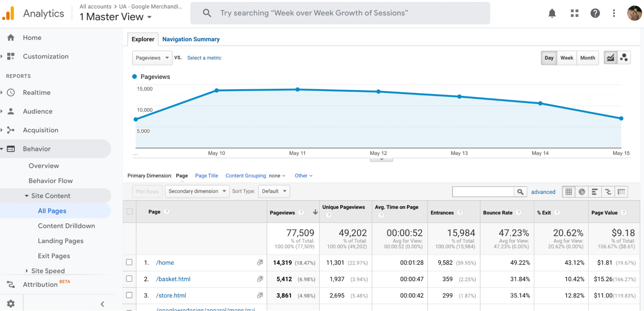The width and height of the screenshot is (644, 311).
Task: Check the /basket.html row checkbox
Action: [x=129, y=279]
